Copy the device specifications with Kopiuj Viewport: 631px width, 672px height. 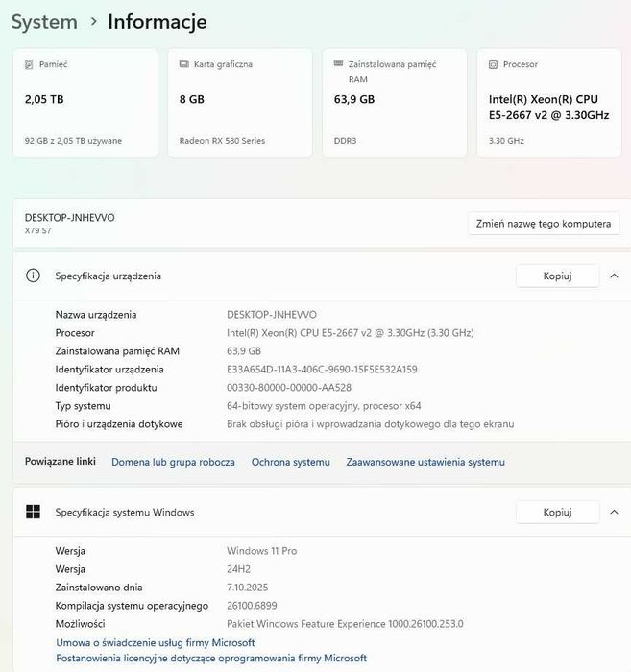(557, 276)
